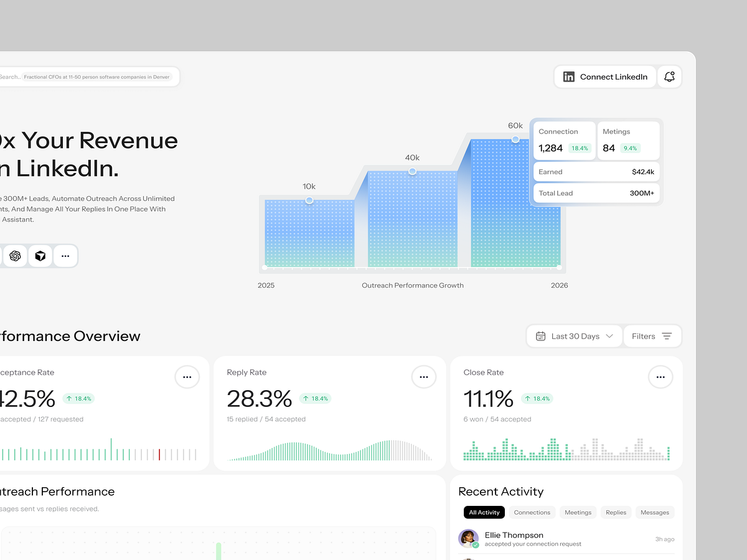Open the Acceptance Rate card options menu
The height and width of the screenshot is (560, 747).
(187, 377)
